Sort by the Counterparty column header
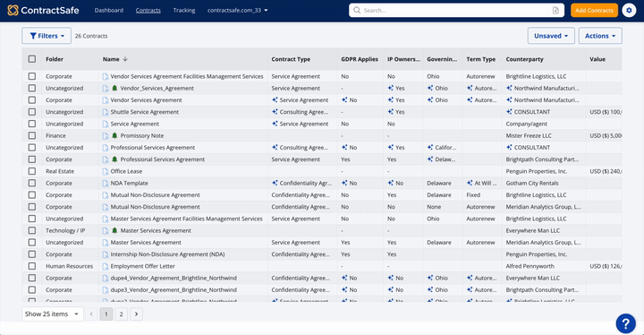The image size is (644, 335). click(524, 59)
